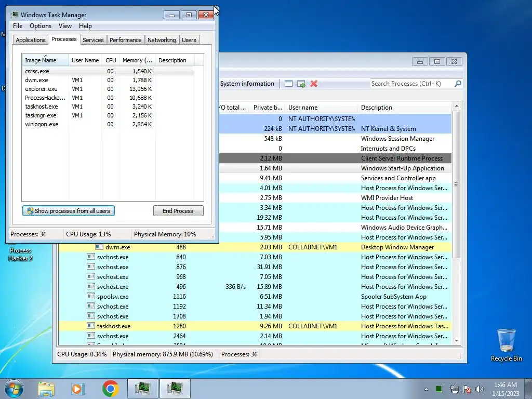Show hidden tray icons arrow
Image resolution: width=532 pixels, height=399 pixels.
tap(426, 389)
